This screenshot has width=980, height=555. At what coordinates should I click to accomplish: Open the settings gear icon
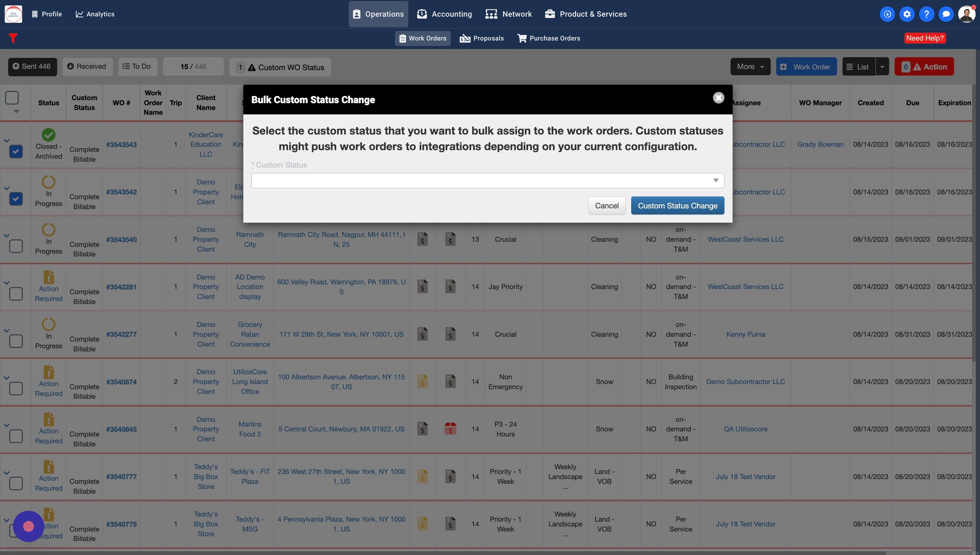click(x=907, y=14)
